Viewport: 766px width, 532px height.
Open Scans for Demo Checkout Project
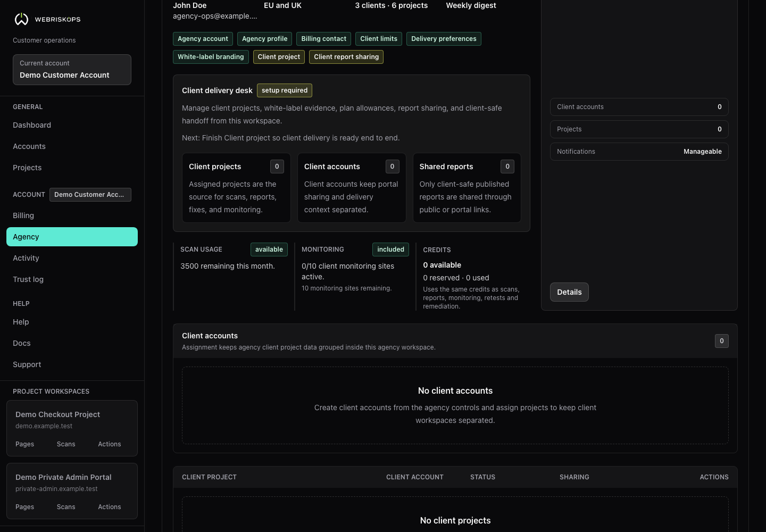(66, 444)
